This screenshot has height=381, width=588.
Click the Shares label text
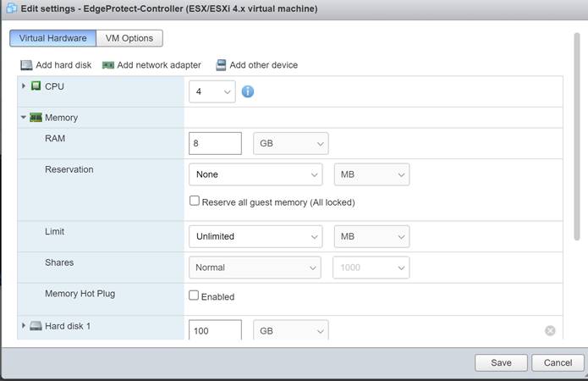[x=59, y=262]
